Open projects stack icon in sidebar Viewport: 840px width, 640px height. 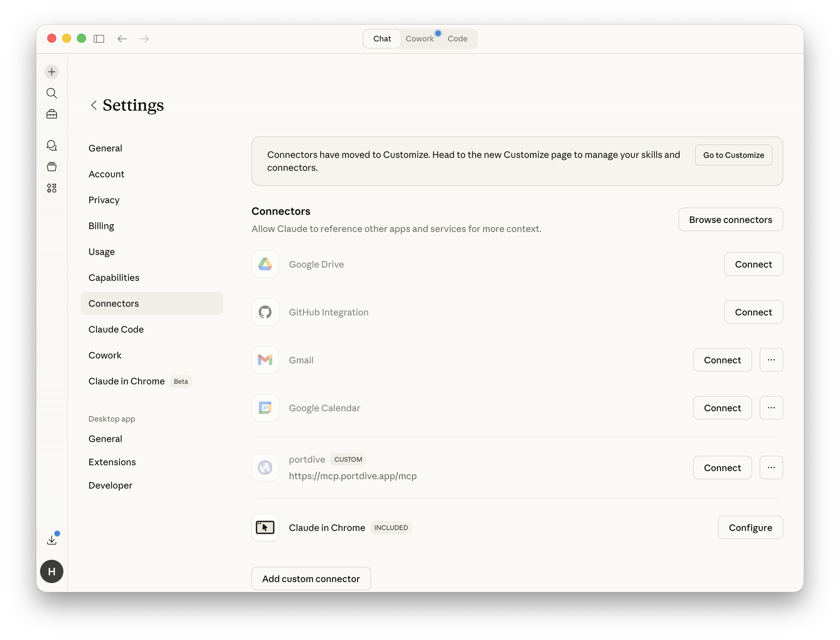(x=52, y=167)
